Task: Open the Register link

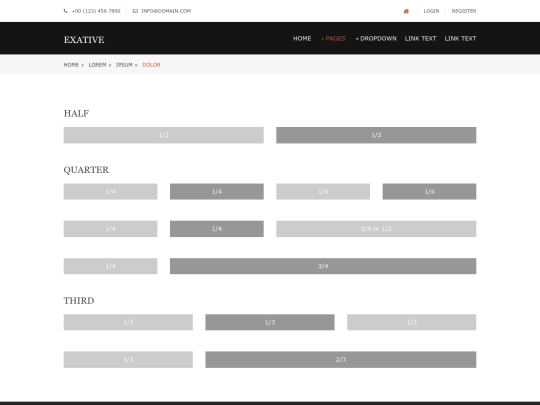Action: 464,11
